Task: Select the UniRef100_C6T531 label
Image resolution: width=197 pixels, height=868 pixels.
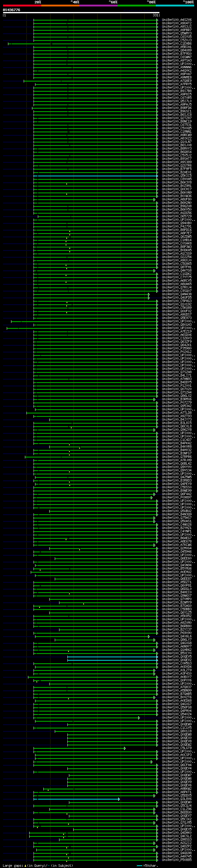Action: [176, 125]
